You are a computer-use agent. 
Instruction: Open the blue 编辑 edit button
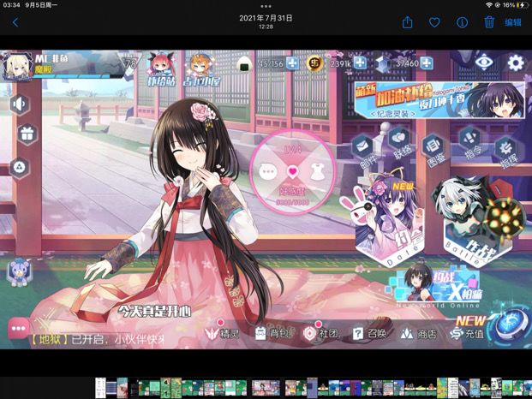(512, 23)
